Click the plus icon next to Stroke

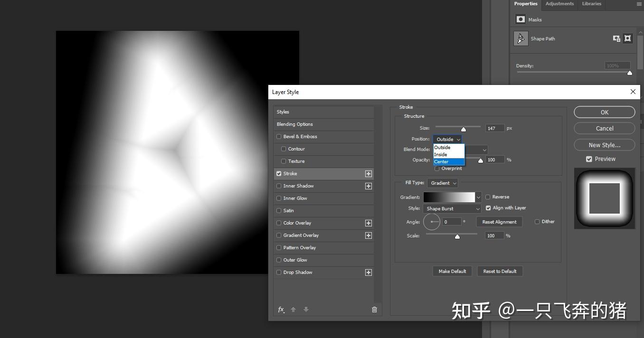(x=368, y=174)
